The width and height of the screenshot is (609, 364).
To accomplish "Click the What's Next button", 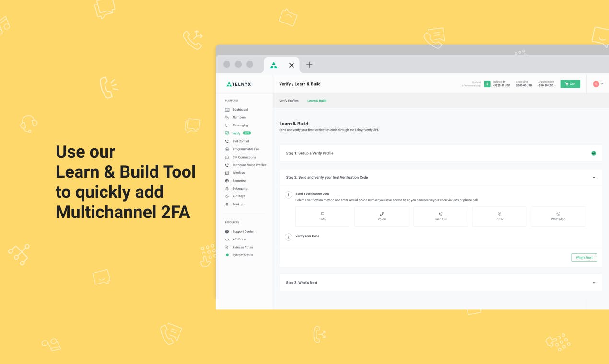I will (584, 258).
